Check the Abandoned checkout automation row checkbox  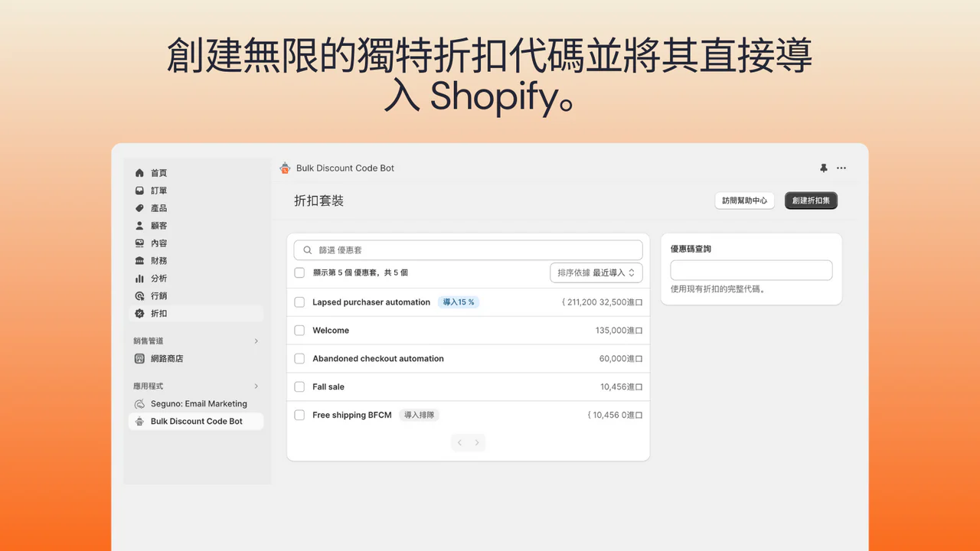(x=299, y=359)
